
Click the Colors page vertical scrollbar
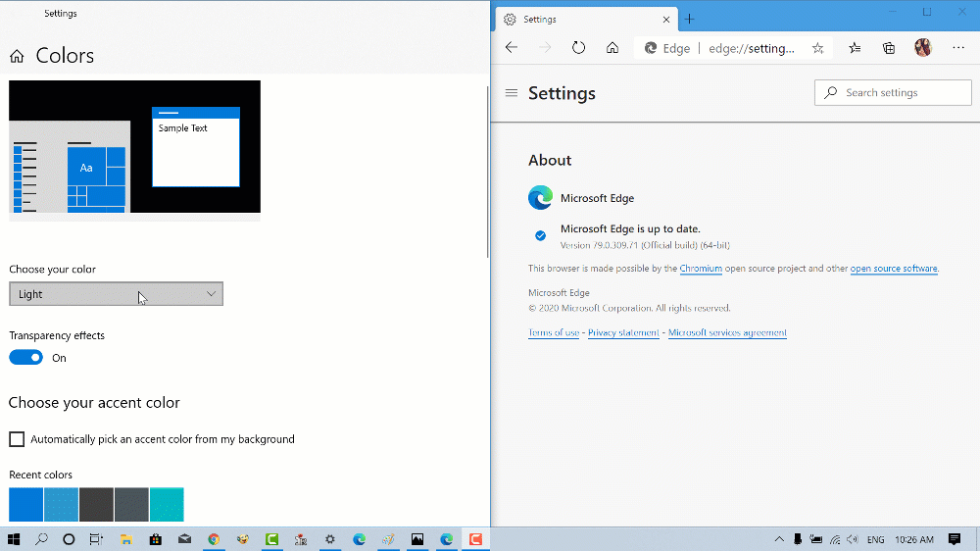click(x=487, y=172)
